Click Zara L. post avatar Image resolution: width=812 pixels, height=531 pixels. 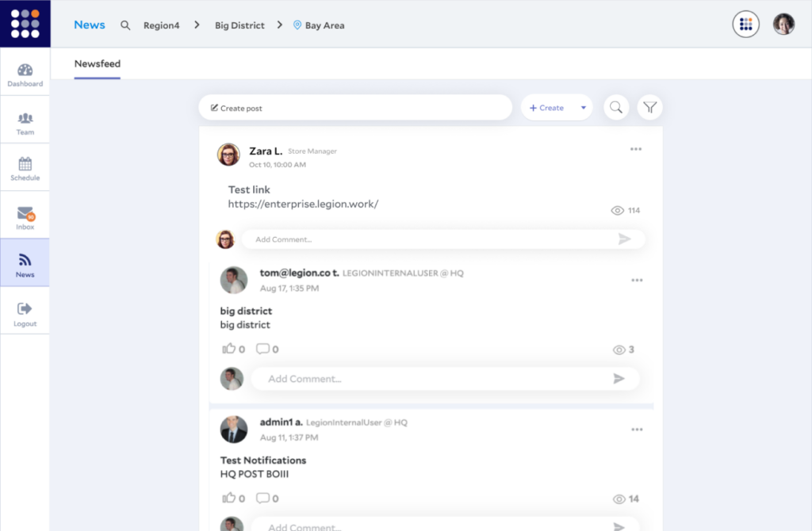point(228,155)
